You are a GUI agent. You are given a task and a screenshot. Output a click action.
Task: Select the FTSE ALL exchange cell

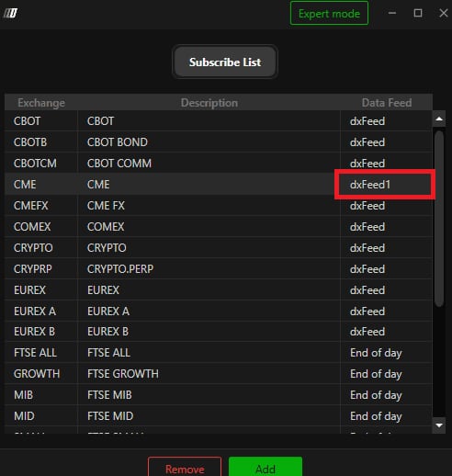point(41,353)
